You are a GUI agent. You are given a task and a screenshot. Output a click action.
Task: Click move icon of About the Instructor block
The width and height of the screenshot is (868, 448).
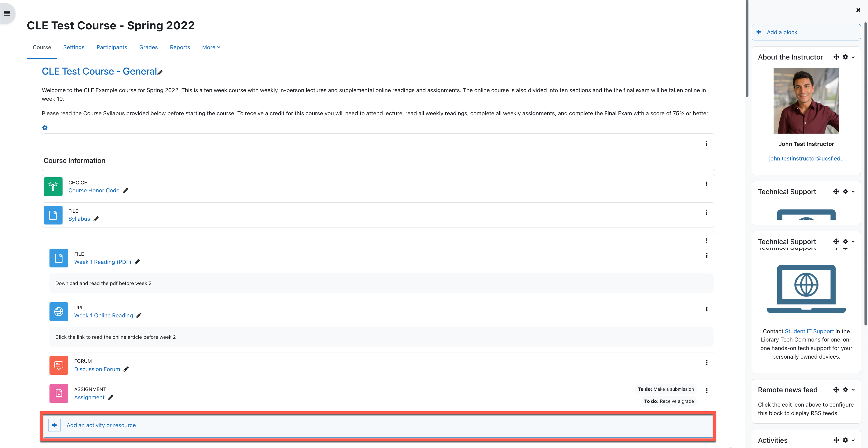(836, 57)
